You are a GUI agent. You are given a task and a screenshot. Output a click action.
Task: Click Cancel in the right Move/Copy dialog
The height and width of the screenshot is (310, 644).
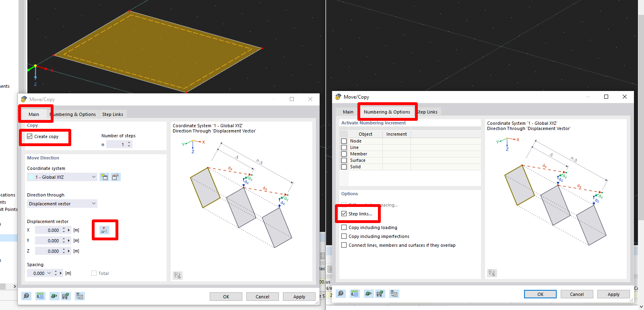click(577, 294)
